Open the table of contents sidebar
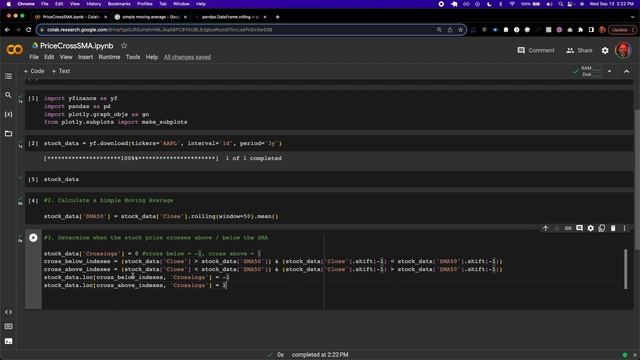This screenshot has width=640, height=360. coord(8,76)
